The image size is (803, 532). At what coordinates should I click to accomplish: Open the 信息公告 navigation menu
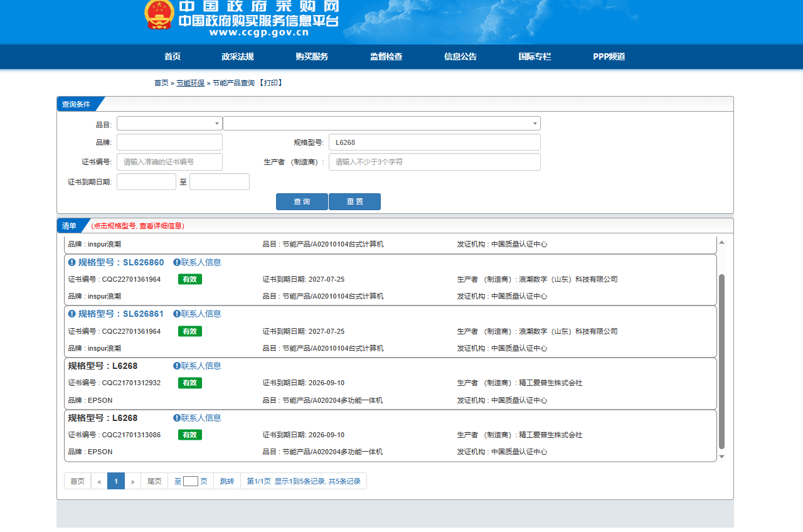point(460,56)
